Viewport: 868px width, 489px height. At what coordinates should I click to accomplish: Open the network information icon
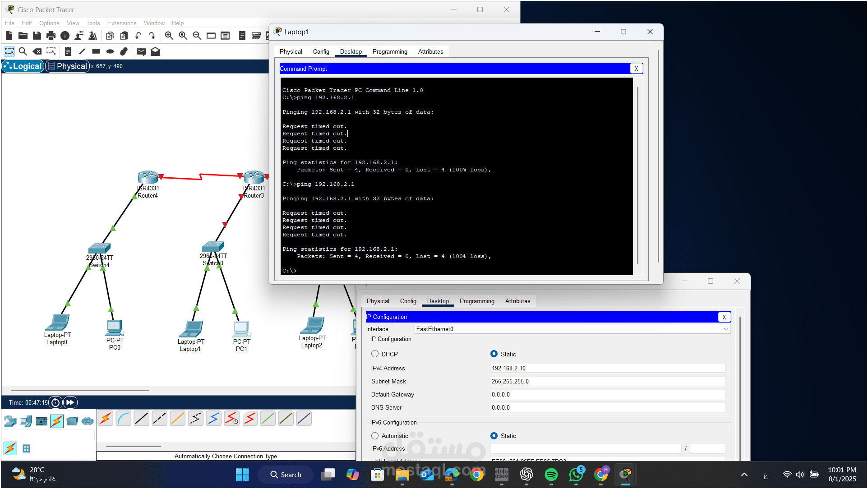tap(65, 36)
